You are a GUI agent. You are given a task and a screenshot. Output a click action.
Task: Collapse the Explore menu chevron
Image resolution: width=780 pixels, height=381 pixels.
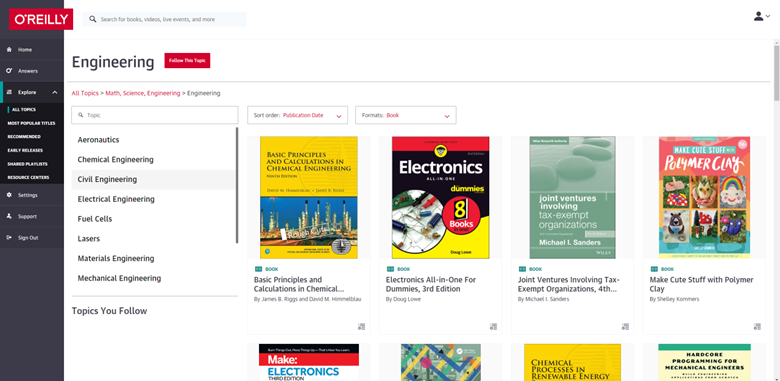(55, 92)
